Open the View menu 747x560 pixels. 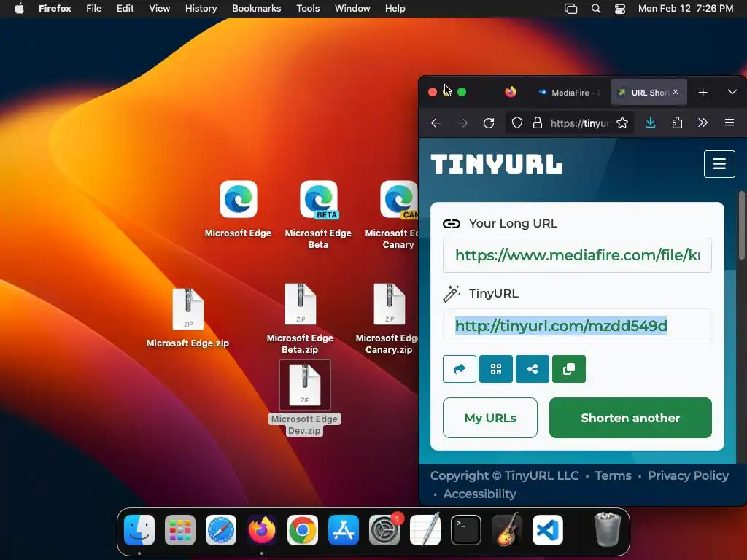point(159,9)
